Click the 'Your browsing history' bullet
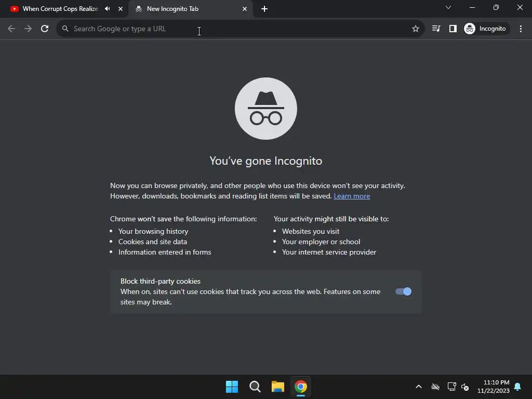 pyautogui.click(x=153, y=231)
